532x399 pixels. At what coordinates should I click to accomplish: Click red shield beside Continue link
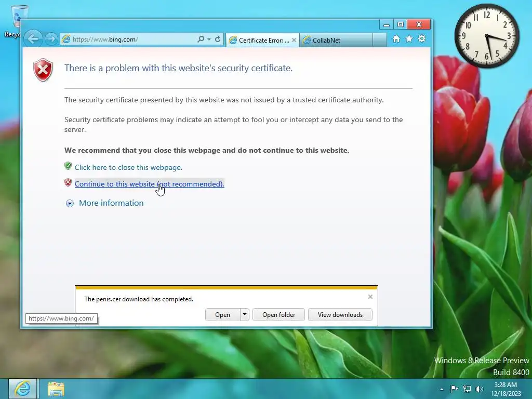coord(68,182)
